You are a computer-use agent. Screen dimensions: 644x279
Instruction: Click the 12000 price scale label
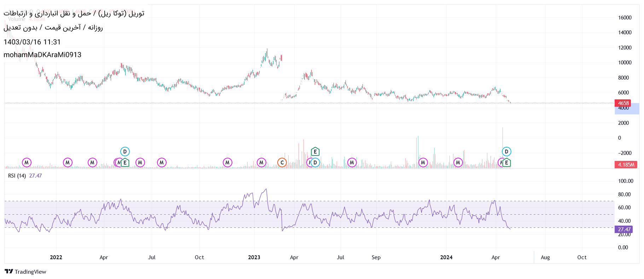[625, 48]
